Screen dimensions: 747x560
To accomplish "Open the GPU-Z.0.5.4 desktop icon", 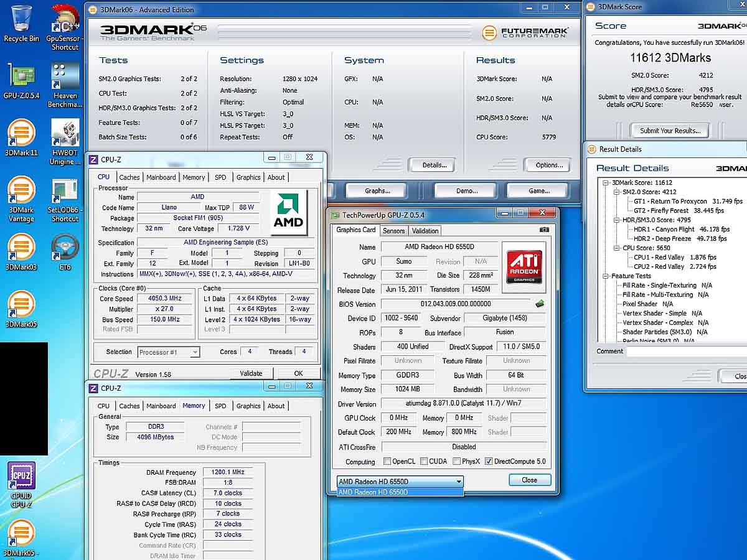I will coord(21,81).
